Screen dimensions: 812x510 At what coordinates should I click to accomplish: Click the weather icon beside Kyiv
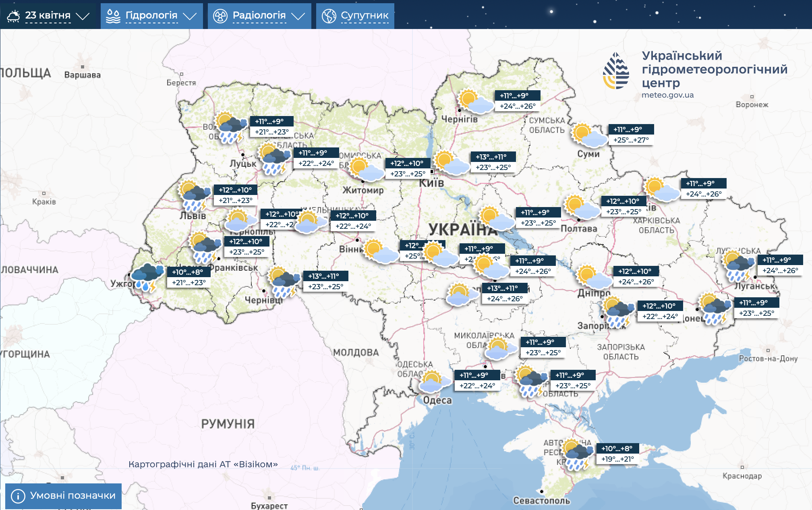pos(450,163)
